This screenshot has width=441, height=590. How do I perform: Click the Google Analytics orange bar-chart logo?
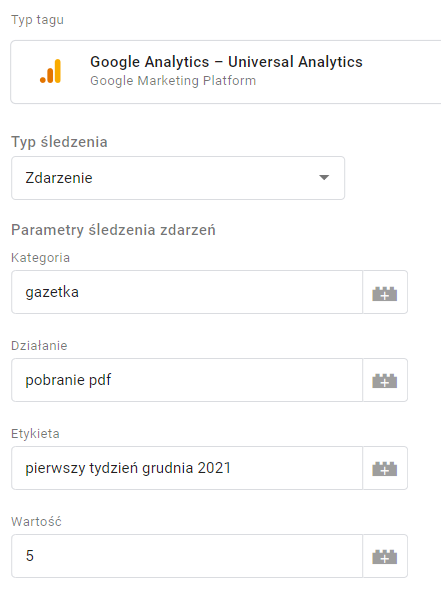tap(50, 71)
